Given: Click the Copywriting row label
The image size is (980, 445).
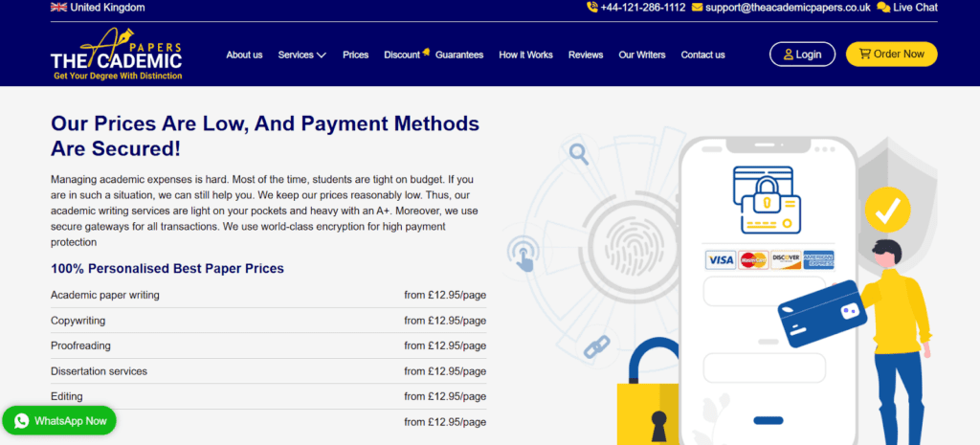Looking at the screenshot, I should click(78, 321).
